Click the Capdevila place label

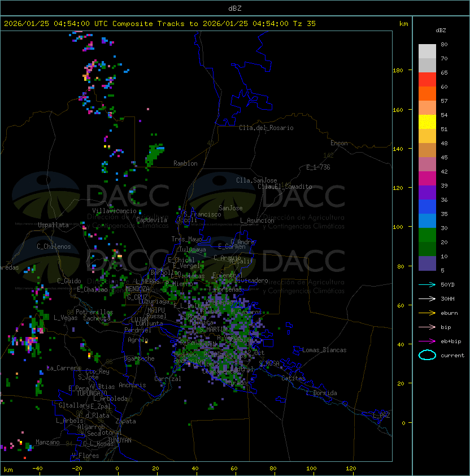pyautogui.click(x=151, y=220)
